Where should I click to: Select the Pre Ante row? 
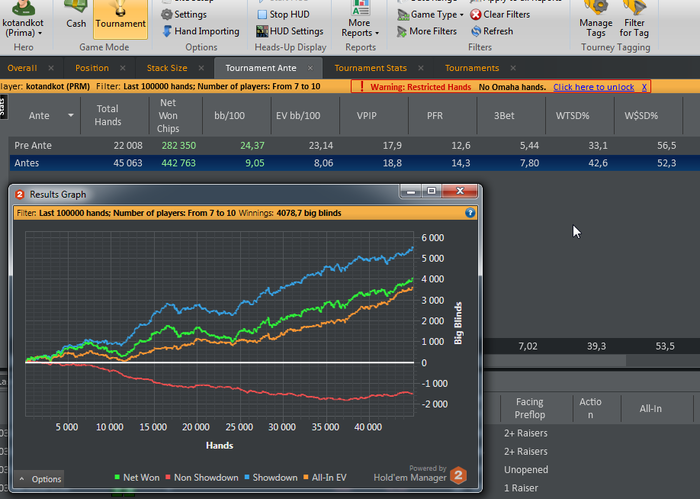click(354, 146)
